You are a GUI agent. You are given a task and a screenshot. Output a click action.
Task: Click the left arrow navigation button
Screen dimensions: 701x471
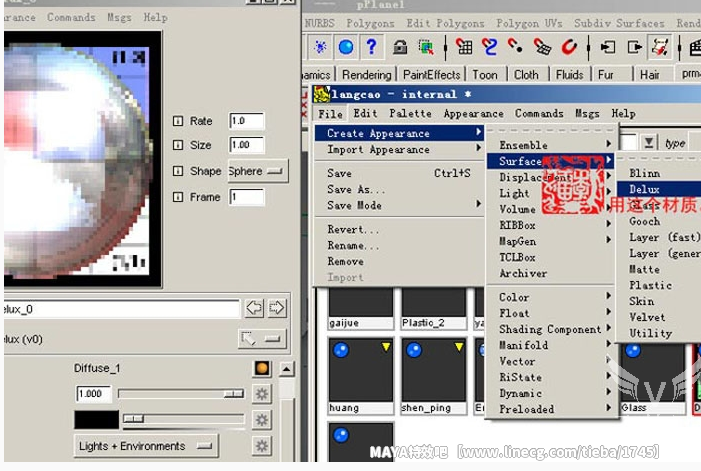[254, 308]
